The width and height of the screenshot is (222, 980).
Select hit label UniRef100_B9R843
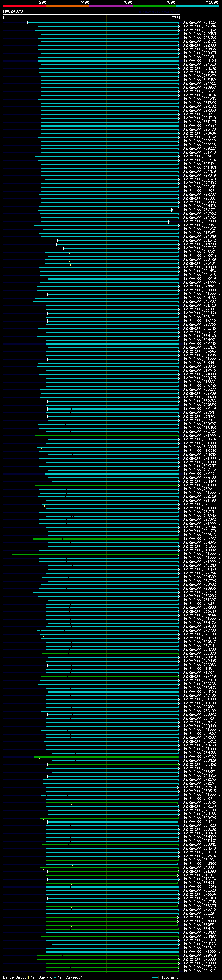199,72
